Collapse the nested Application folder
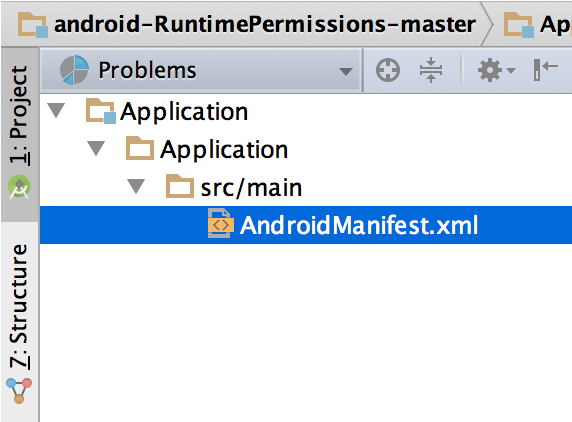 tap(96, 148)
